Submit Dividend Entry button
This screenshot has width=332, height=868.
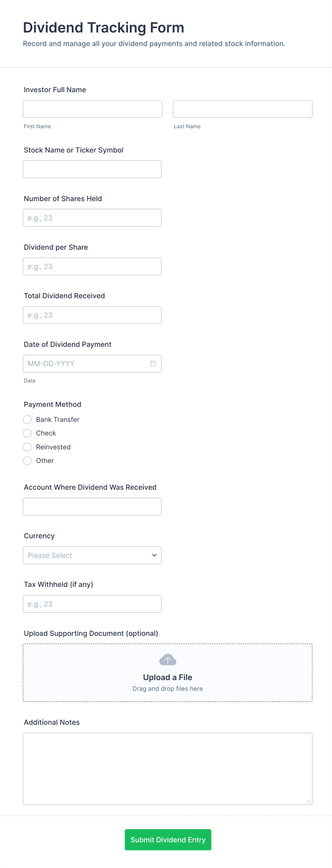click(x=168, y=840)
